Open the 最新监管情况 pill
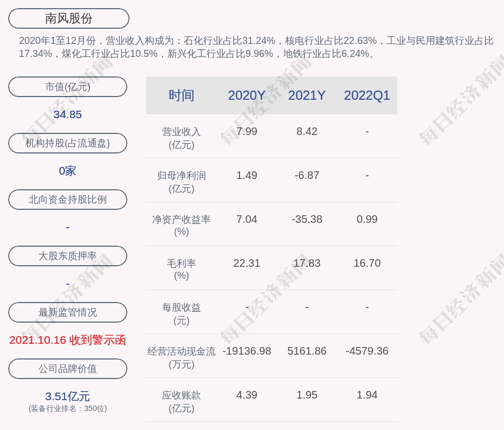Screen dimensions: 504x430 click(x=68, y=312)
